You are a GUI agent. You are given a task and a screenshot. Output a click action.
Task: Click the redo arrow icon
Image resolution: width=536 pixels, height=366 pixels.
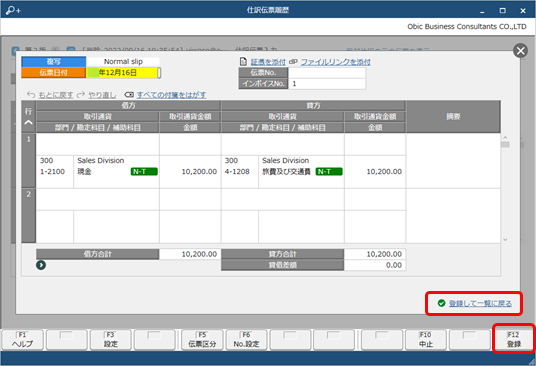pyautogui.click(x=81, y=95)
